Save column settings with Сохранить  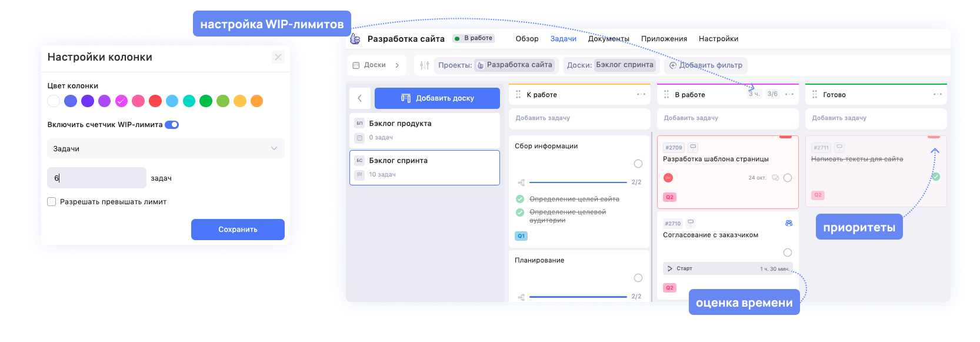point(238,230)
